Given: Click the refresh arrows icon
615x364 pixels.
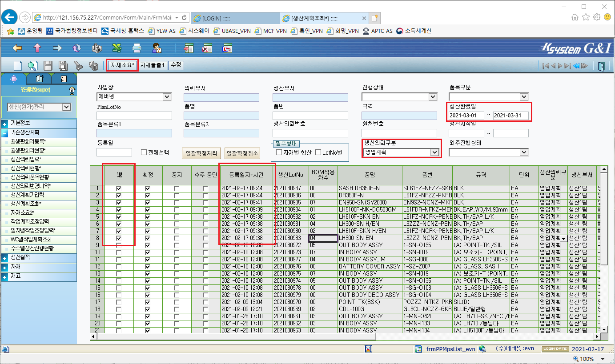Looking at the screenshot, I should point(77,48).
